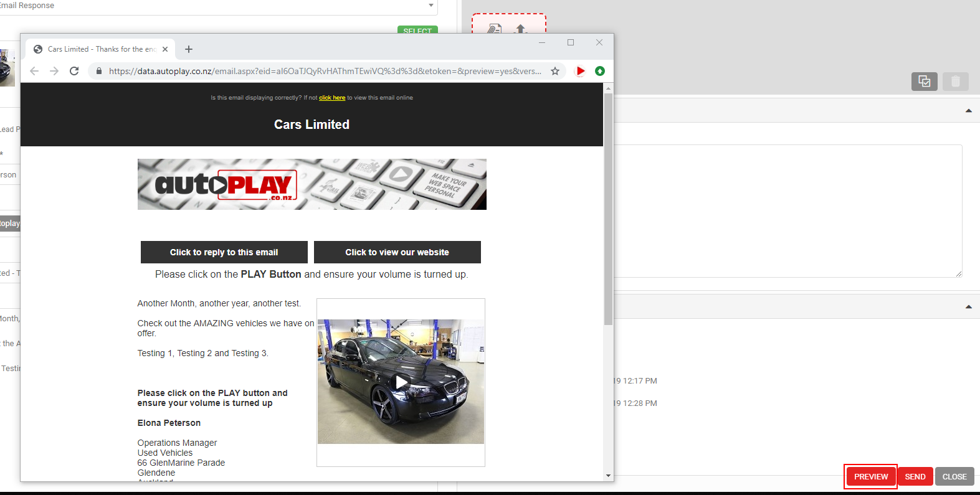Click the address bar URL

point(325,71)
